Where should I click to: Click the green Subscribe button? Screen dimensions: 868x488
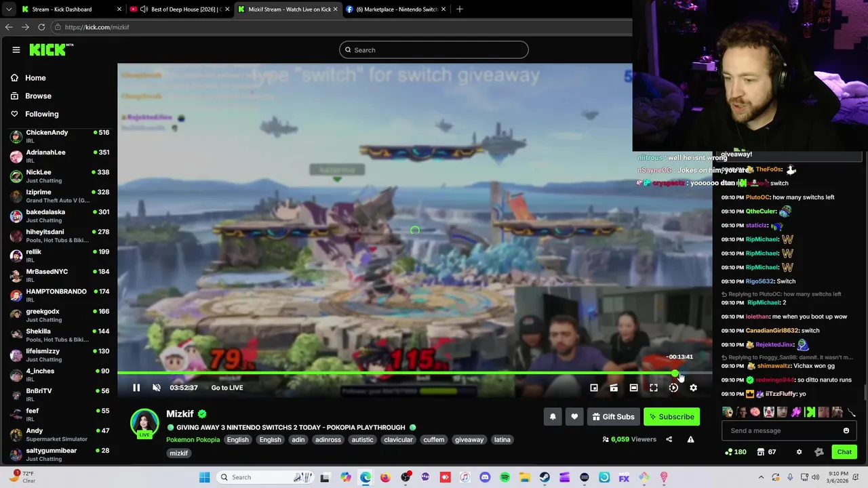(x=671, y=417)
